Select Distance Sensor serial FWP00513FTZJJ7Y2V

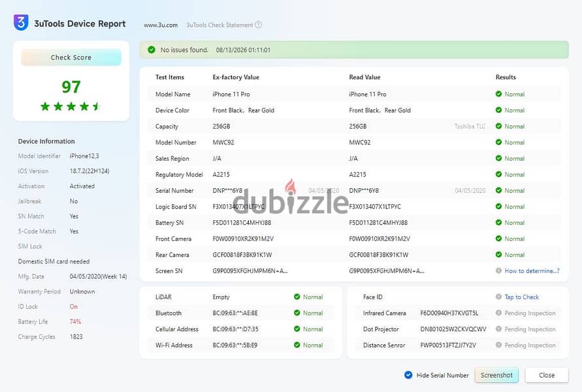pos(448,345)
